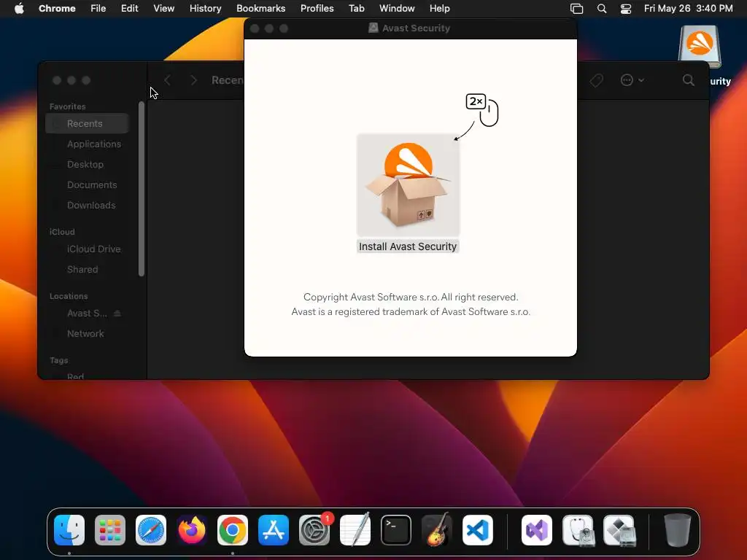
Task: Open Boot Camp Assistant in the Dock
Action: tap(619, 530)
